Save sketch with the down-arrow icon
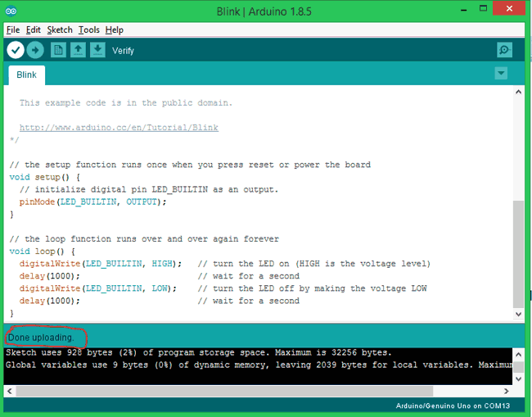 pyautogui.click(x=97, y=50)
